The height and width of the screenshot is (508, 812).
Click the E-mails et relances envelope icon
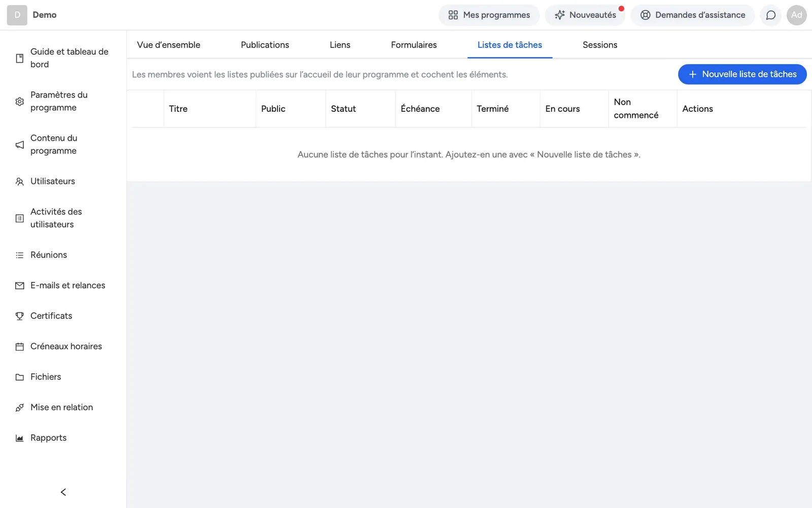tap(20, 285)
